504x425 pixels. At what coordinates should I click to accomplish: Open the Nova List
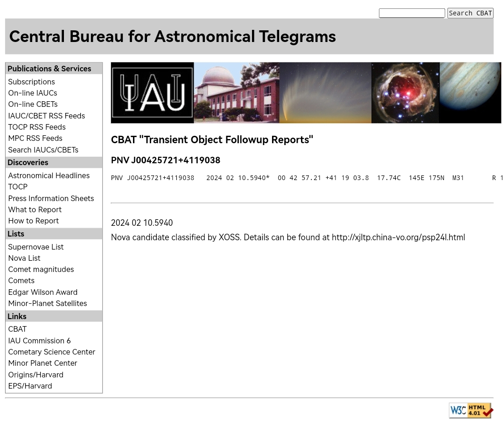coord(24,258)
